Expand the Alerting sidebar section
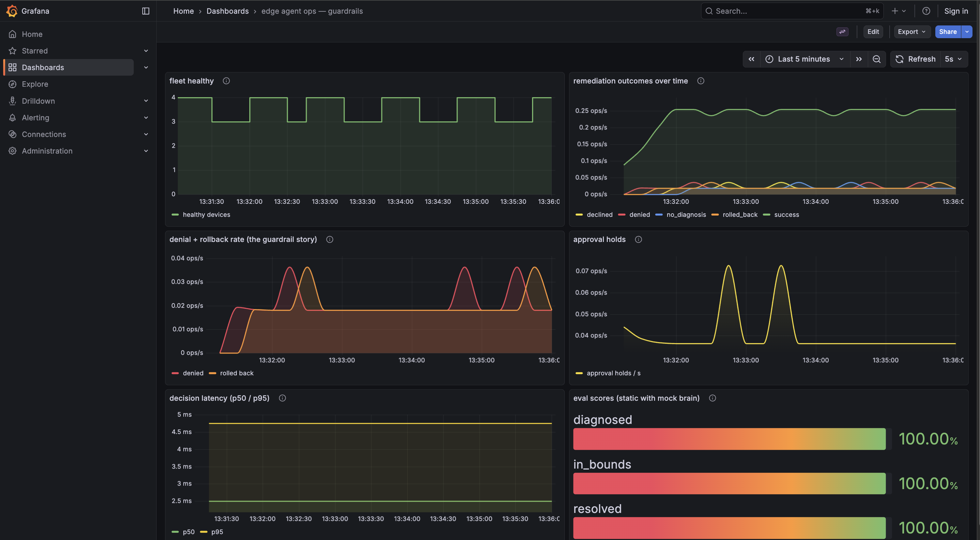Image resolution: width=980 pixels, height=540 pixels. coord(146,118)
